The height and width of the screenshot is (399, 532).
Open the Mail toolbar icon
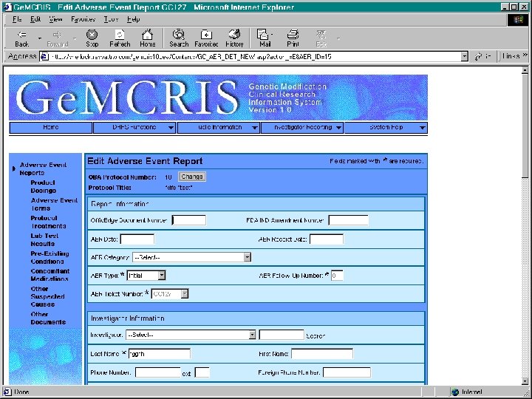pos(263,34)
